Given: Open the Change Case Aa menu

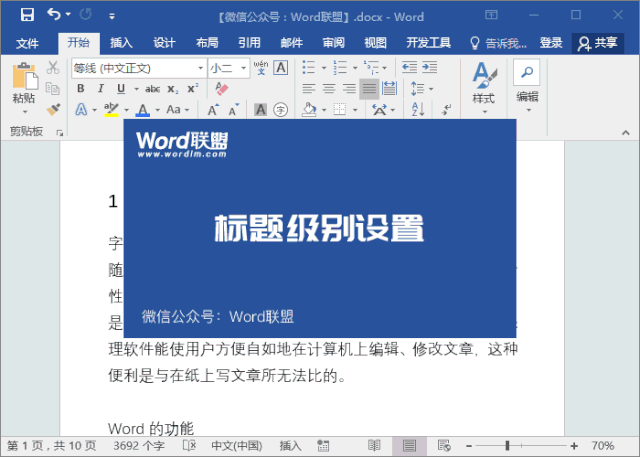Looking at the screenshot, I should (x=173, y=109).
